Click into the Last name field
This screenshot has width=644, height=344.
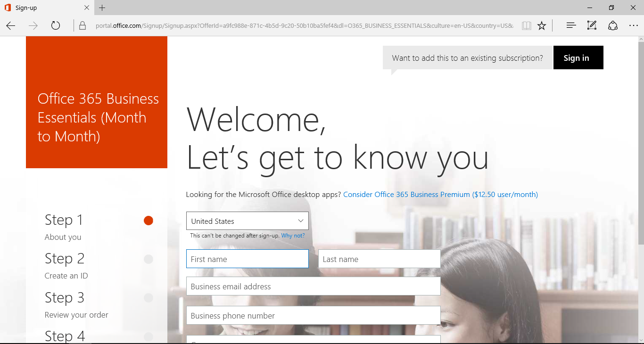point(379,259)
